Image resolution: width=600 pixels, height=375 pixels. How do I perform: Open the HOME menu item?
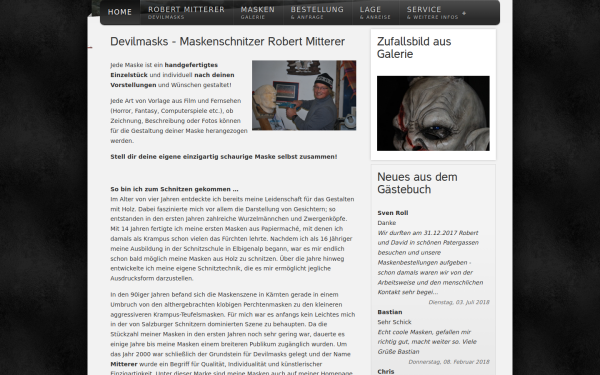(120, 12)
